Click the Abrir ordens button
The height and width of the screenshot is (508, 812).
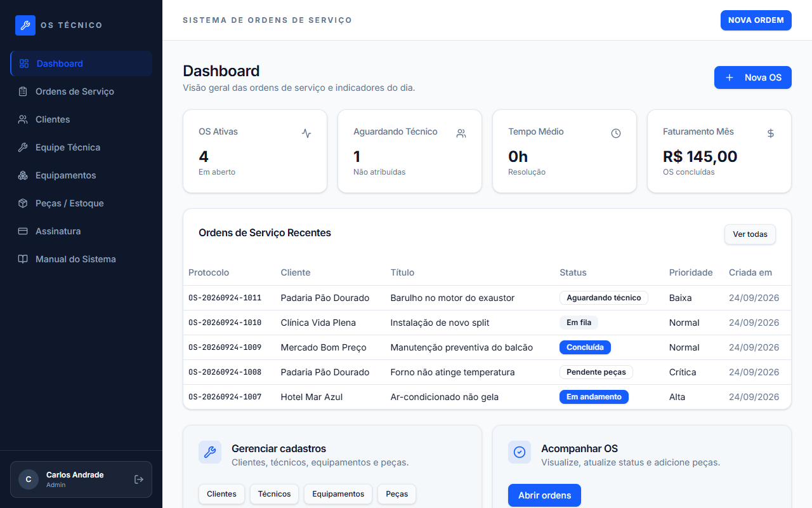point(544,495)
